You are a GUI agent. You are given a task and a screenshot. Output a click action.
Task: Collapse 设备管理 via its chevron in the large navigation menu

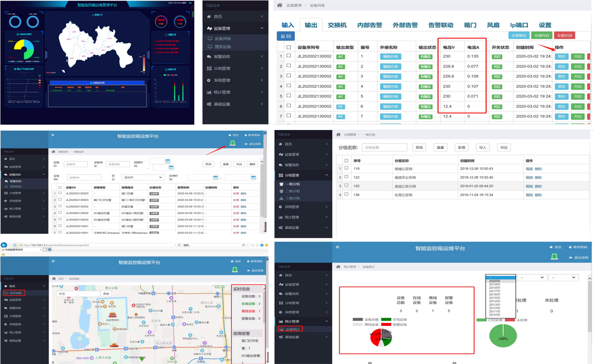tap(262, 28)
